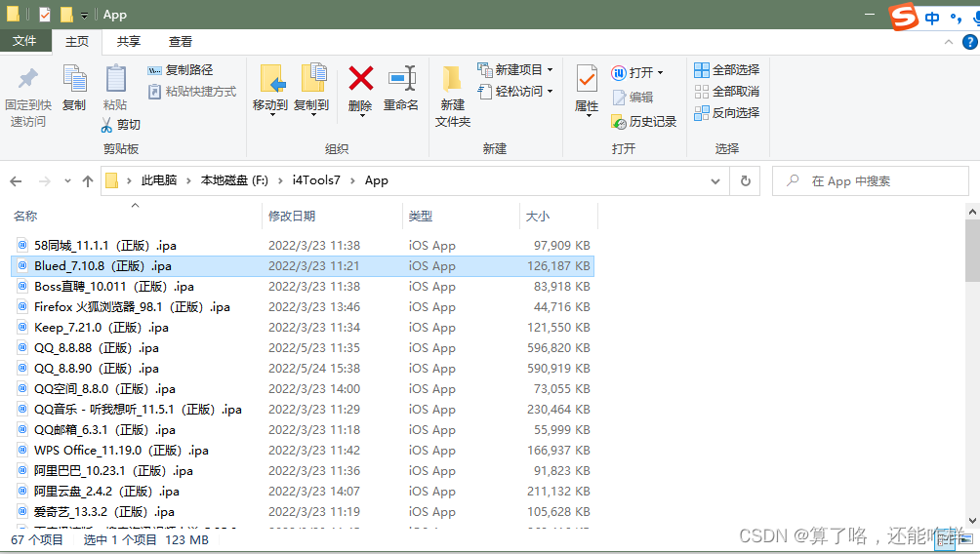Expand address bar history dropdown
This screenshot has height=554, width=980.
715,181
